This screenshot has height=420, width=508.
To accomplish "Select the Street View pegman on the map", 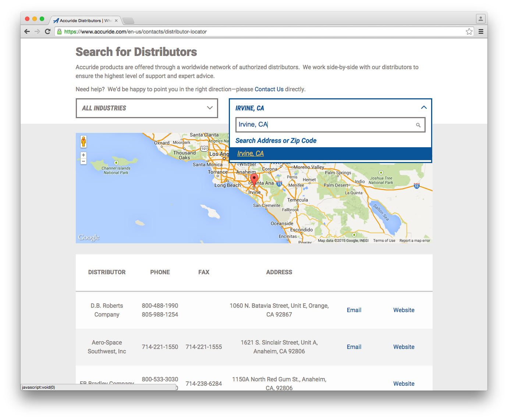I will 84,141.
